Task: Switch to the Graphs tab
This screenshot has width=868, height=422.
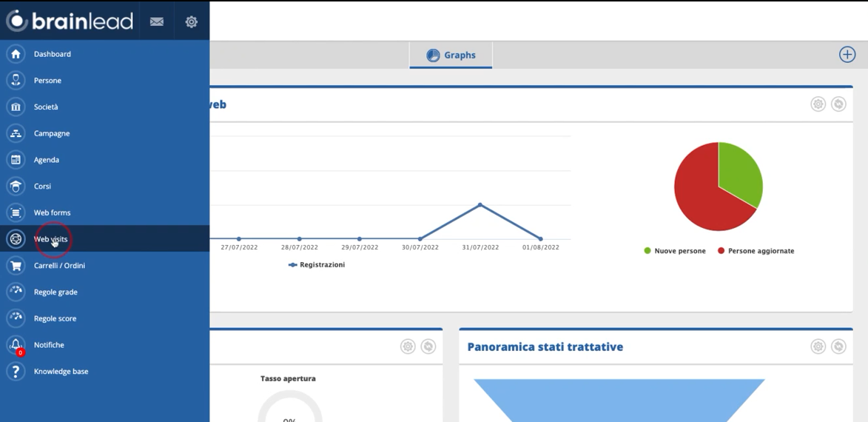Action: point(451,55)
